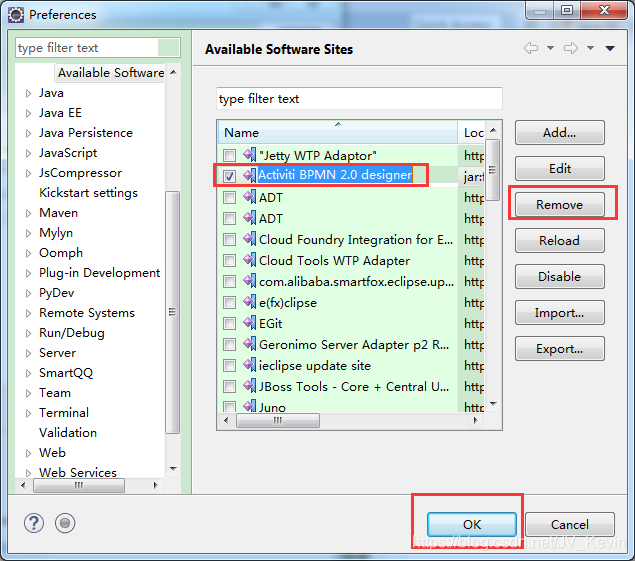Confirm with the OK button
This screenshot has width=635, height=561.
472,525
